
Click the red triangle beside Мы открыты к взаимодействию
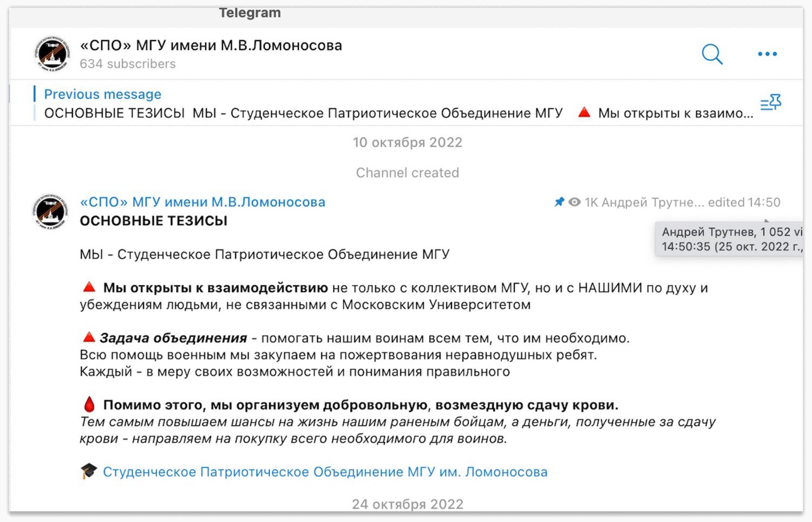[89, 288]
